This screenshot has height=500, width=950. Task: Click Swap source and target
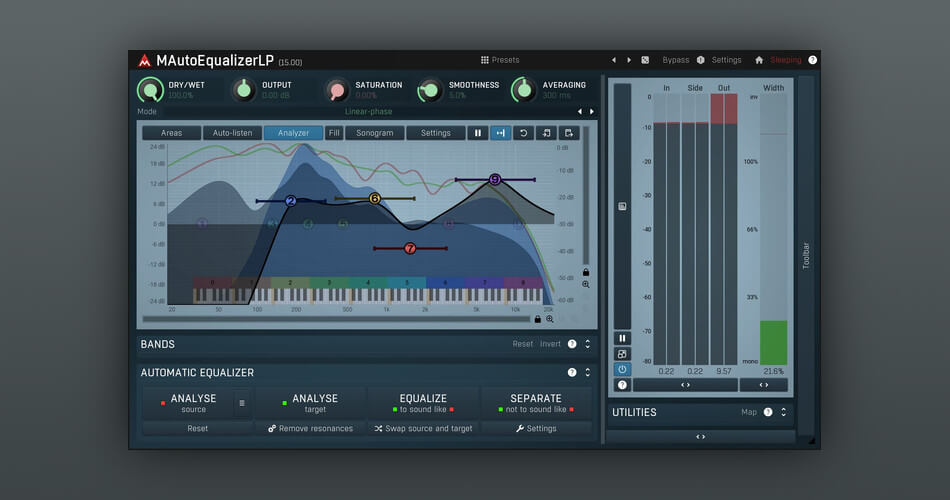[x=423, y=428]
